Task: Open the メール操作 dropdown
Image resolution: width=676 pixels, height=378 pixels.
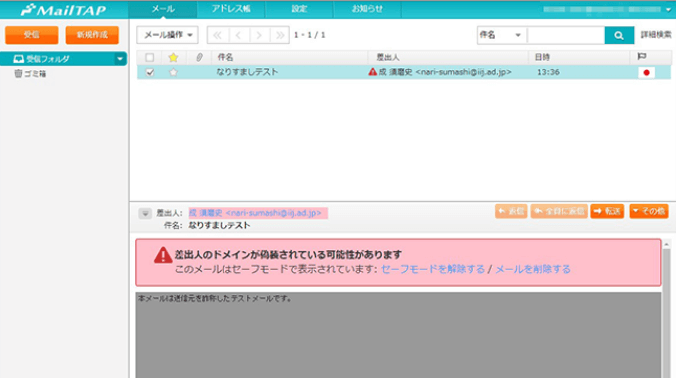Action: (x=167, y=35)
